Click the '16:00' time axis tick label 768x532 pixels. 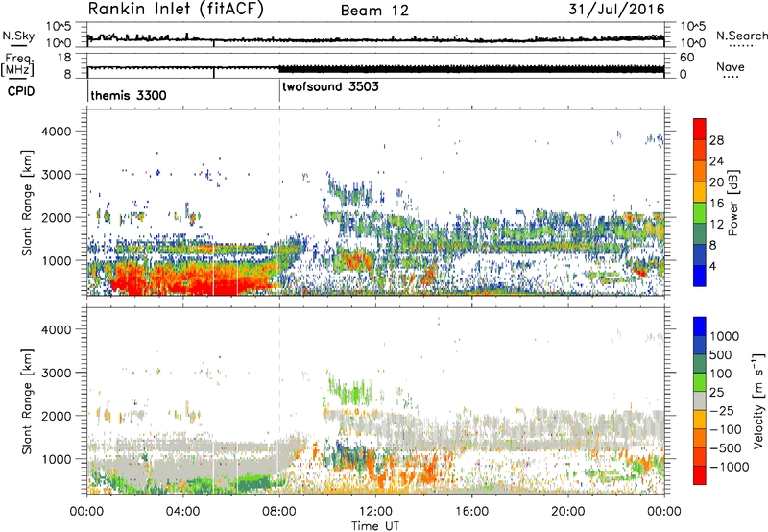click(471, 512)
